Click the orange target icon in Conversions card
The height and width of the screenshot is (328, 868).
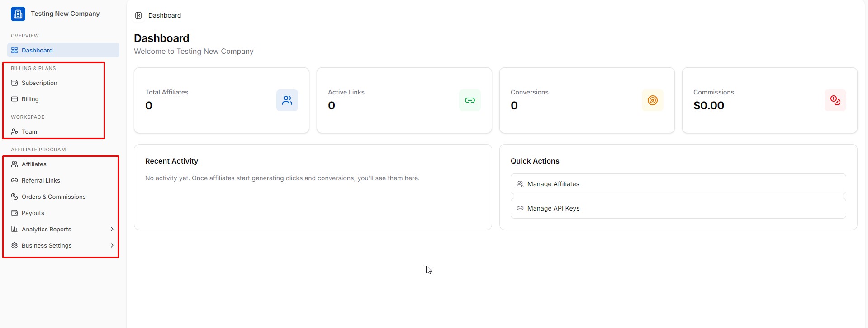[653, 100]
